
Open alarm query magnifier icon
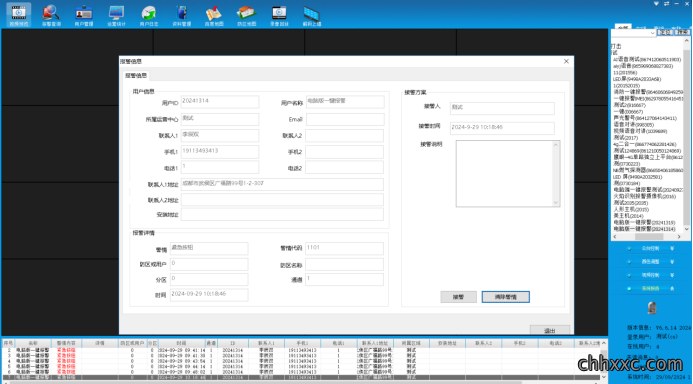(51, 15)
